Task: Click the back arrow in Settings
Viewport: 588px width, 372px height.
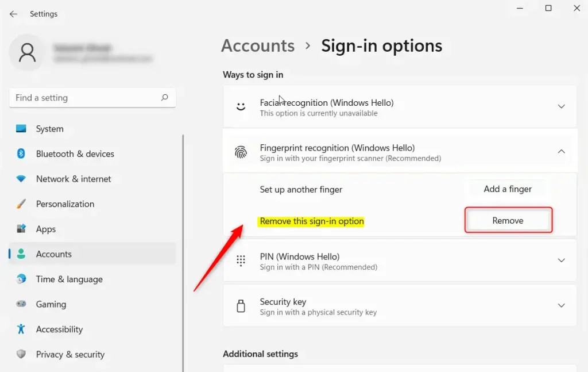Action: [x=13, y=14]
